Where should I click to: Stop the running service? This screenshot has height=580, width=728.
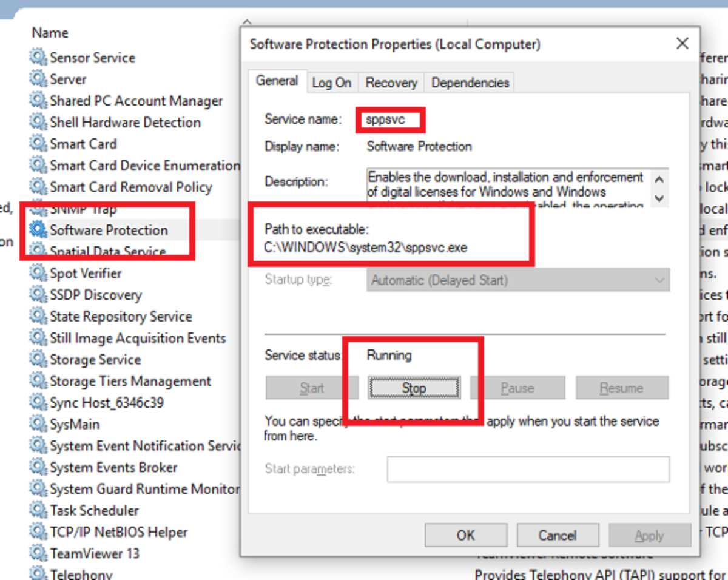coord(414,388)
